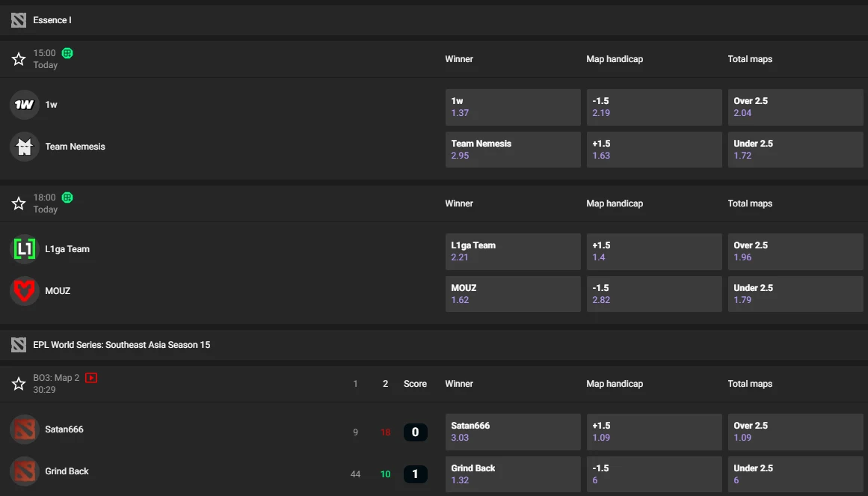
Task: Bet on 1w winner at 1.37
Action: click(x=513, y=107)
